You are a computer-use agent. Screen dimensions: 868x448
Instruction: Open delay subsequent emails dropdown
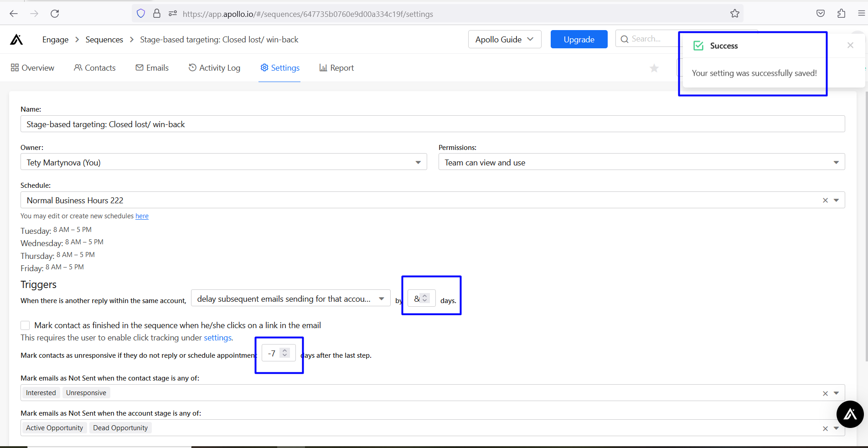tap(290, 299)
